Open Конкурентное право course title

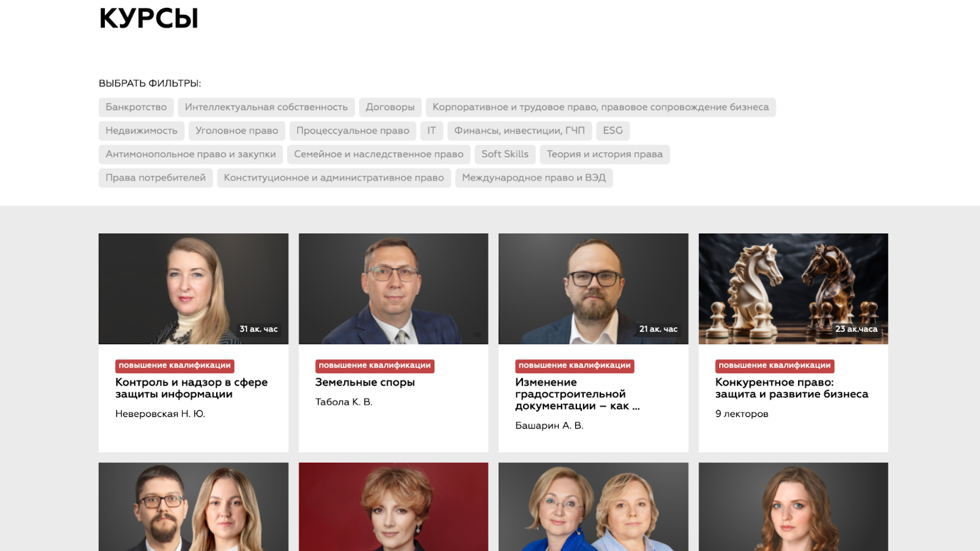click(792, 388)
